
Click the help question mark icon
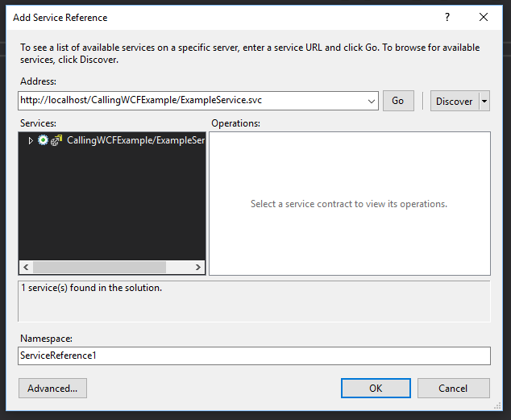[447, 17]
